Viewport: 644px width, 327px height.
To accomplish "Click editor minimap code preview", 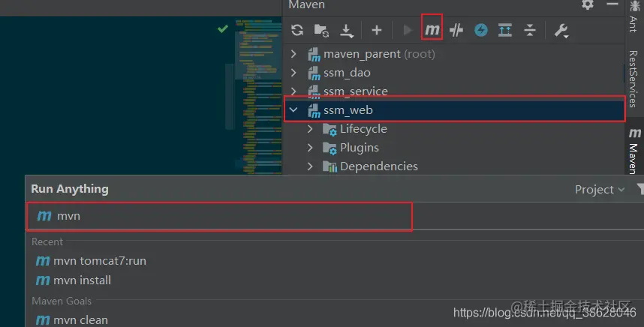I will click(x=258, y=97).
